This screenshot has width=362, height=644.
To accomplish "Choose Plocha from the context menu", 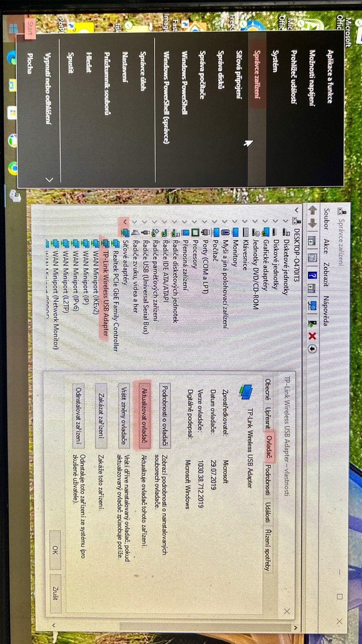I will tap(30, 64).
